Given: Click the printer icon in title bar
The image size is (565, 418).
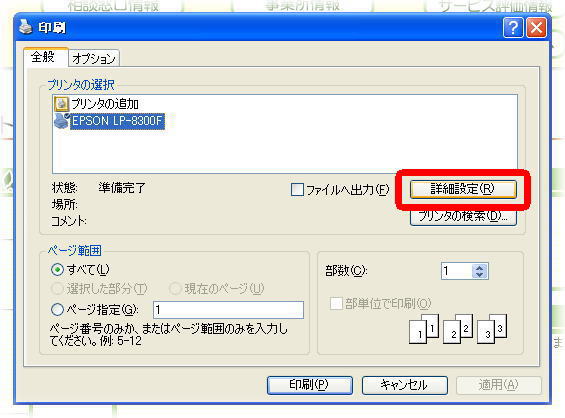Looking at the screenshot, I should point(26,27).
